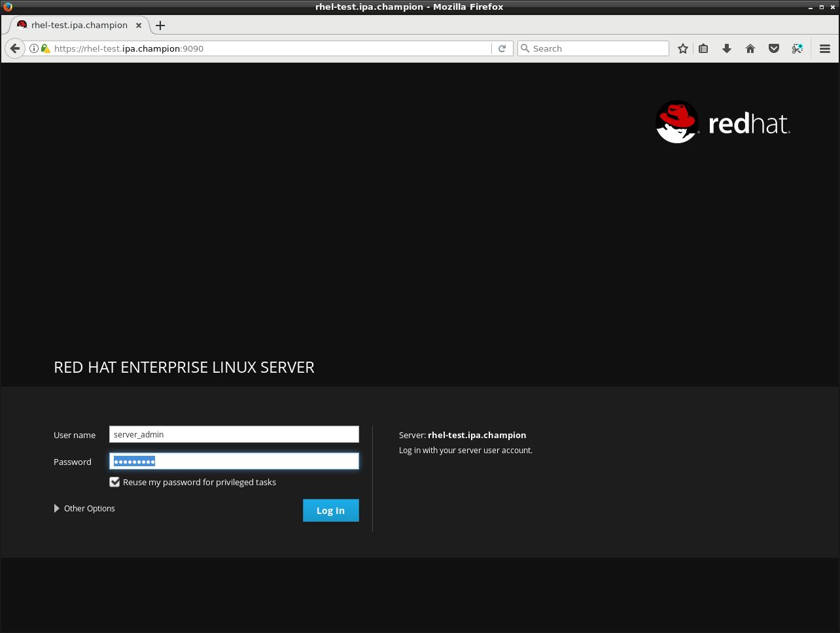Open the Downloads arrow icon
Screen dimensions: 840x633
tap(727, 48)
